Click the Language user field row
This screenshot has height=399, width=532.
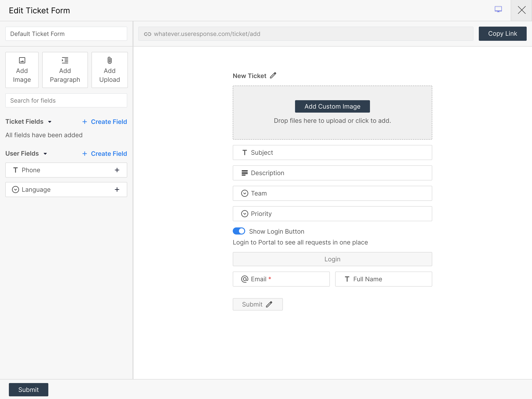point(66,190)
